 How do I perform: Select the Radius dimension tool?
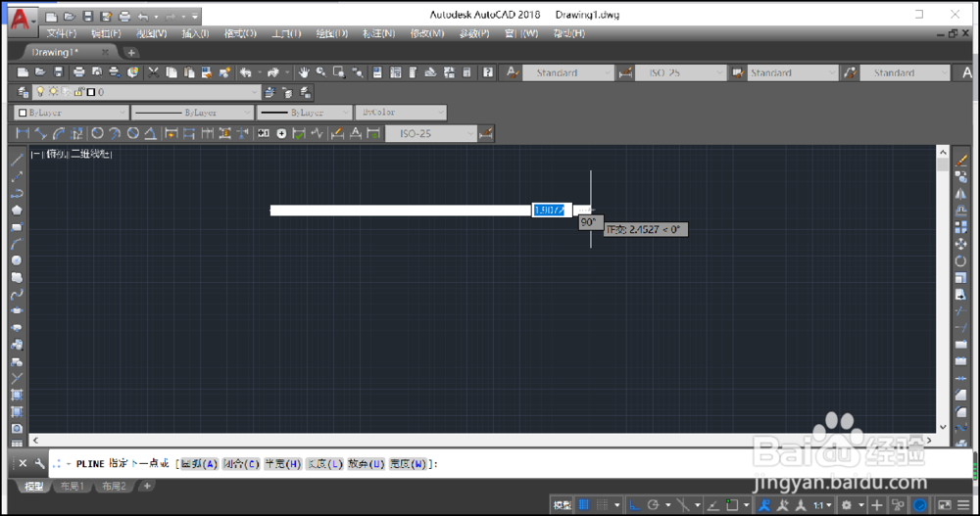(x=97, y=133)
